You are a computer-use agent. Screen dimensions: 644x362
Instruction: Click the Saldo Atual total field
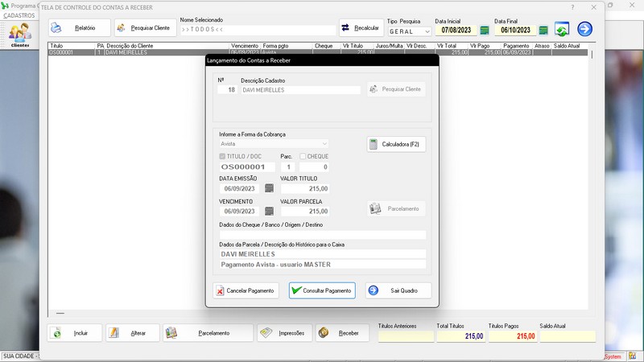(x=568, y=336)
